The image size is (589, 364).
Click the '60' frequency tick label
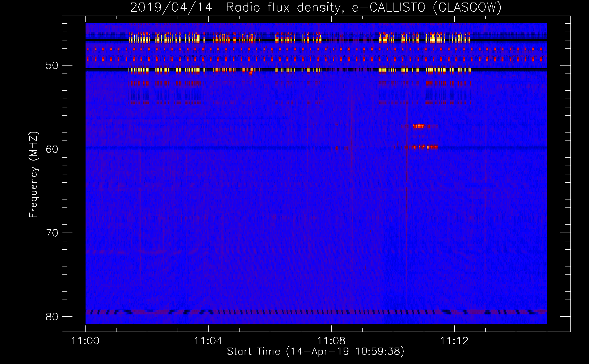point(52,149)
